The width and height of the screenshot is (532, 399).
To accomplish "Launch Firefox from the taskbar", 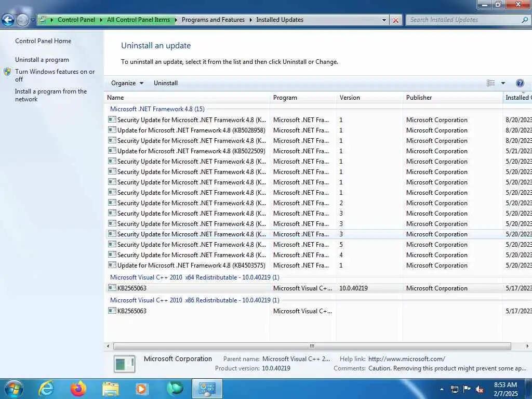I will 78,389.
